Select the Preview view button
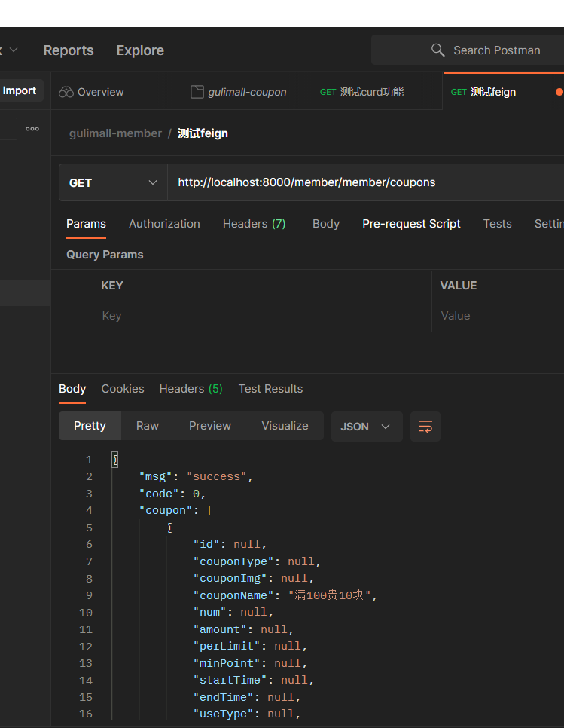This screenshot has width=564, height=728. (209, 426)
